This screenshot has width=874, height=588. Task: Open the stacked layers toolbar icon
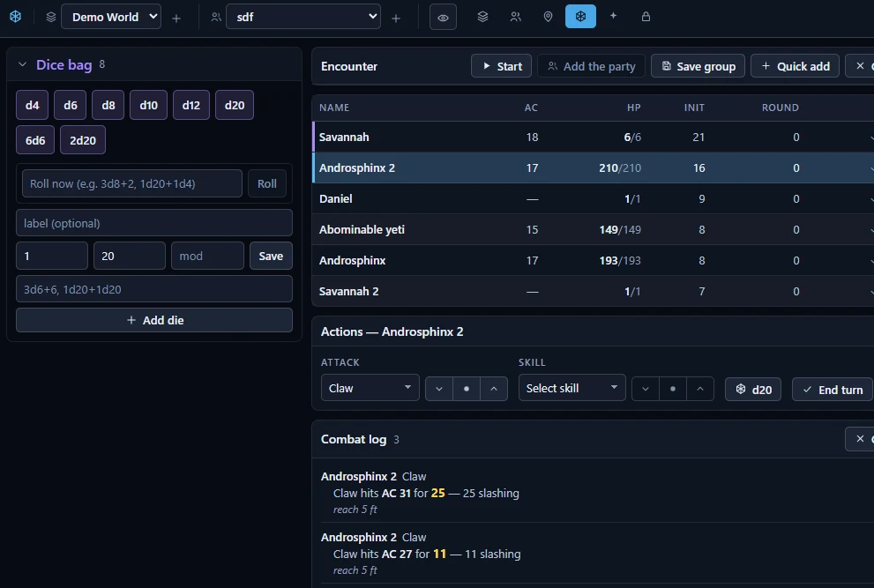[482, 17]
